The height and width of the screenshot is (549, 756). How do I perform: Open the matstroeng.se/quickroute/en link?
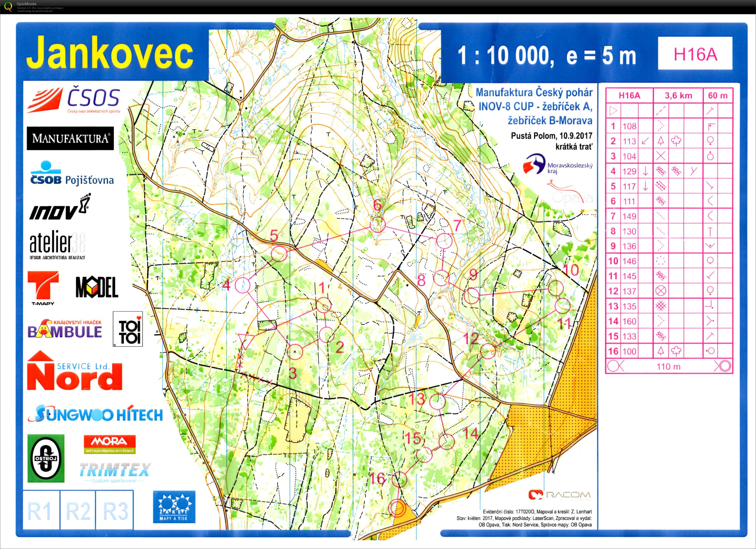pos(35,11)
